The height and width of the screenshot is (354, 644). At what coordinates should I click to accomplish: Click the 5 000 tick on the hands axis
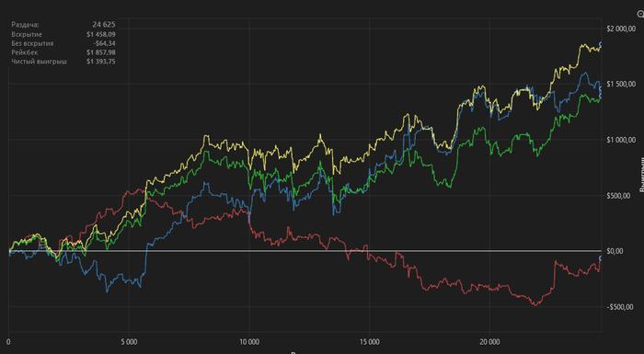(x=129, y=342)
